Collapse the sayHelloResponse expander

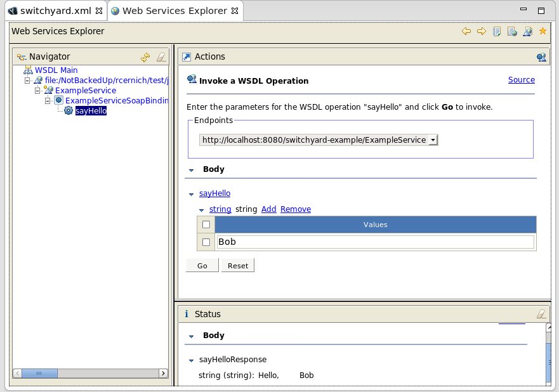[x=192, y=360]
